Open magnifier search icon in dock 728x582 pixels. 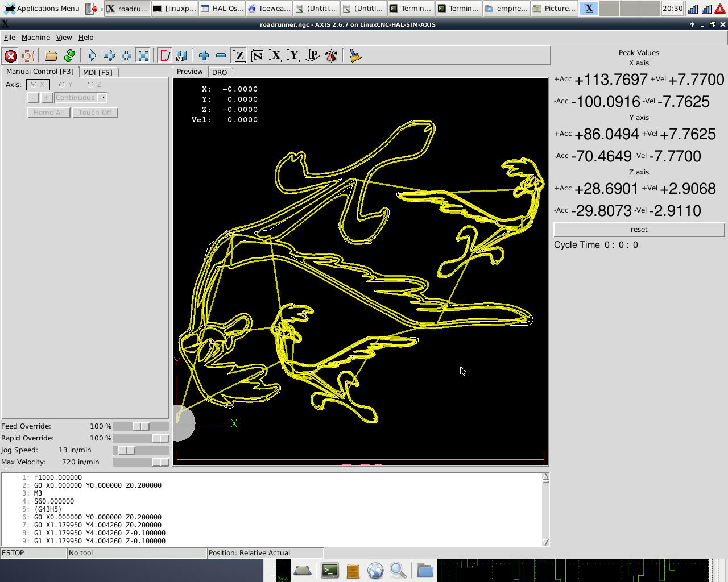pos(398,570)
